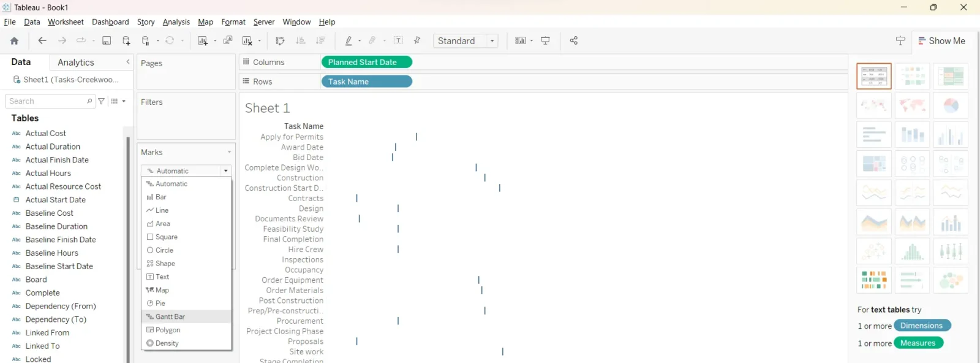The width and height of the screenshot is (980, 363).
Task: Click the Fix axes pin icon
Action: click(417, 40)
